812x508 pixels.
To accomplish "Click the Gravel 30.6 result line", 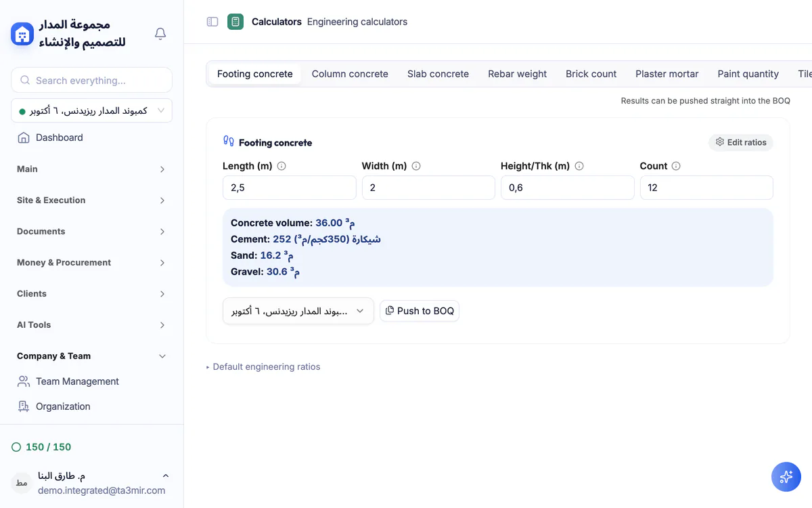I will 265,272.
